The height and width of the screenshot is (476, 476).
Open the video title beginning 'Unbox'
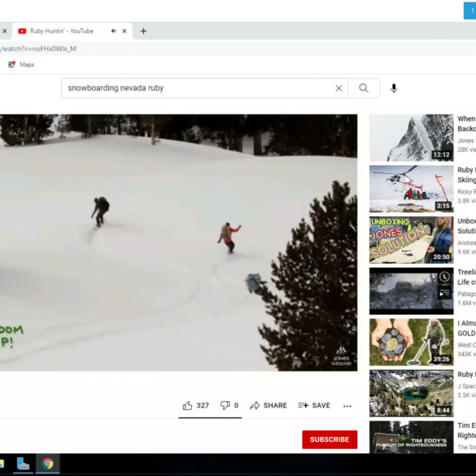[x=466, y=226]
